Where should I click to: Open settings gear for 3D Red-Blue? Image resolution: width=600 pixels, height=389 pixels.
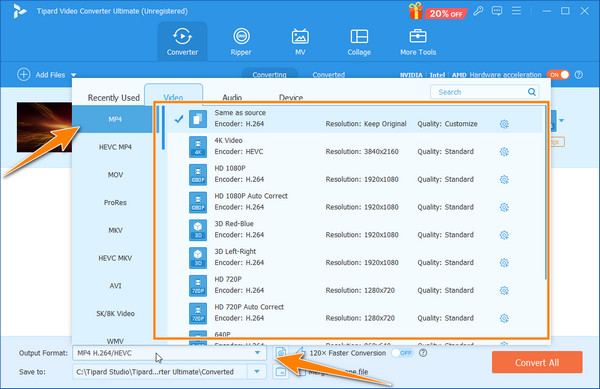[x=504, y=235]
